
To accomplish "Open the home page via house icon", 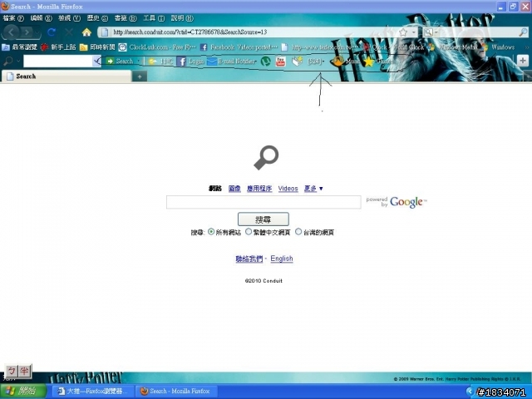I will click(86, 32).
